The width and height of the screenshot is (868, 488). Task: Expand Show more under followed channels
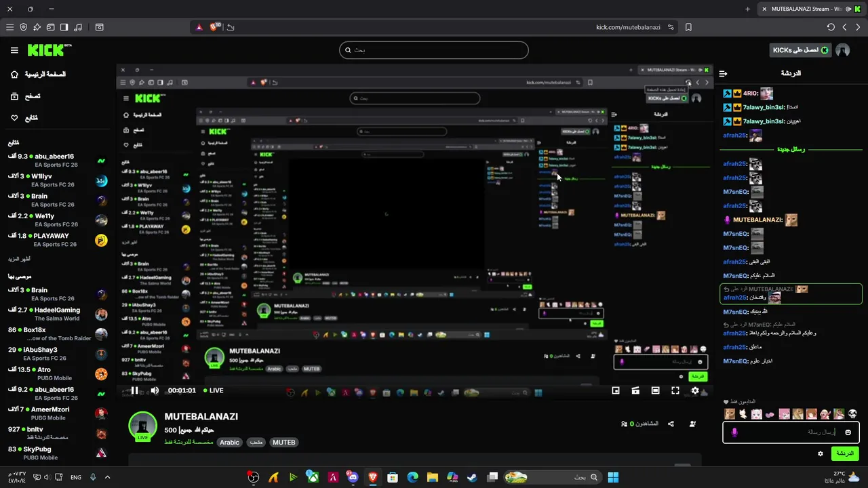click(x=19, y=259)
